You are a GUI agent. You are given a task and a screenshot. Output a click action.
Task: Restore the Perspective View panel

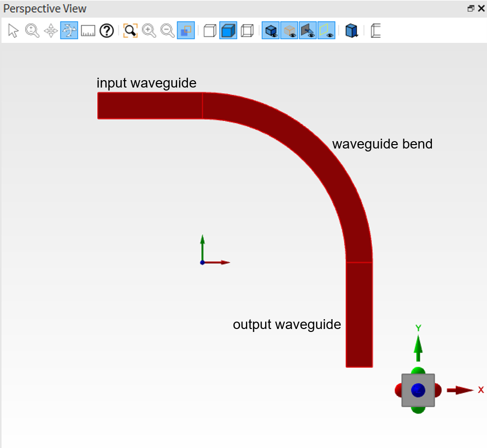point(471,8)
